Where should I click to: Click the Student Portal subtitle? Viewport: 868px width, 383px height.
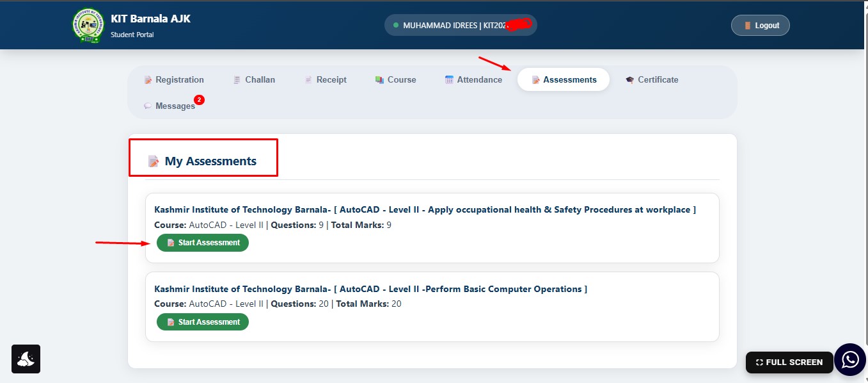coord(132,35)
